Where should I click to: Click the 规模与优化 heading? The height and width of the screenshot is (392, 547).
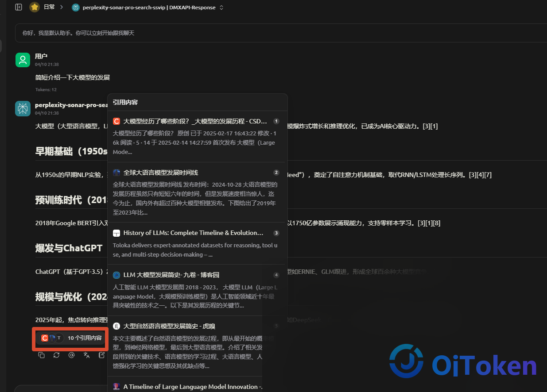tap(72, 297)
